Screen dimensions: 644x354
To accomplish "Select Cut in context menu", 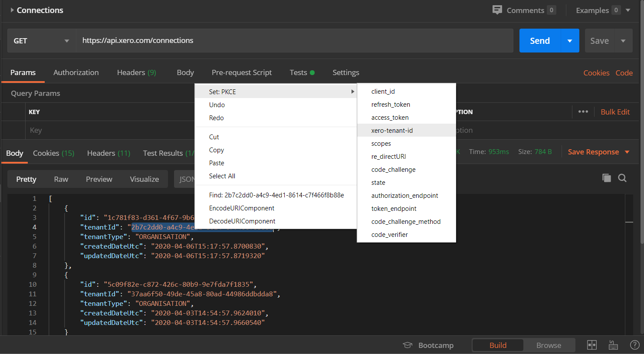I will coord(276,137).
